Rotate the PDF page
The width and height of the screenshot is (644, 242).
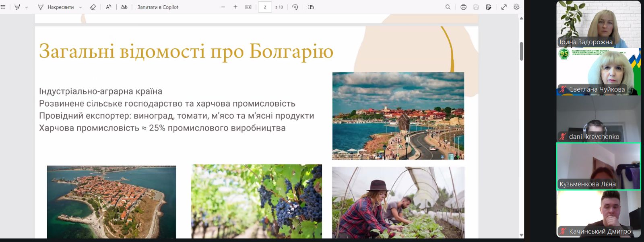coord(295,7)
